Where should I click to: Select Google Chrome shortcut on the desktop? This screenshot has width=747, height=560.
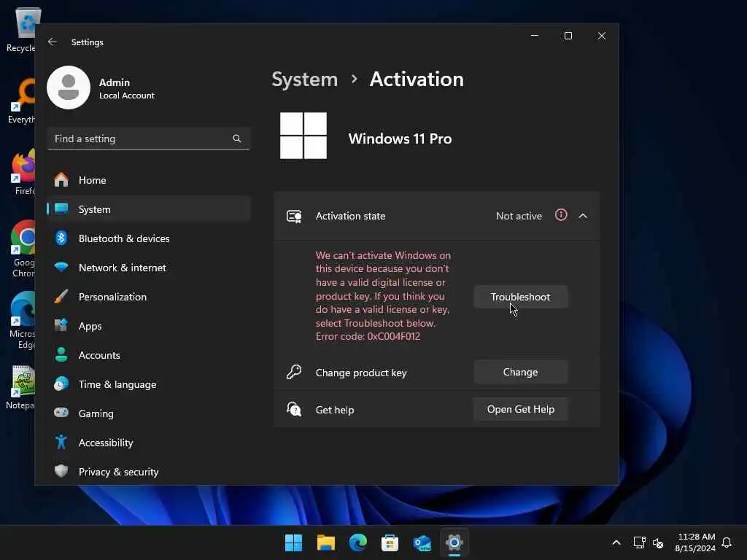pos(23,249)
